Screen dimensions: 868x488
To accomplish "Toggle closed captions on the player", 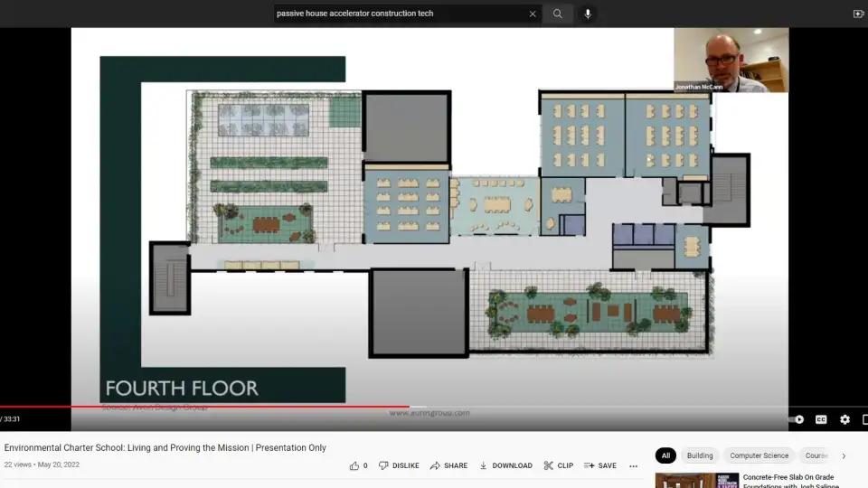I will 821,419.
